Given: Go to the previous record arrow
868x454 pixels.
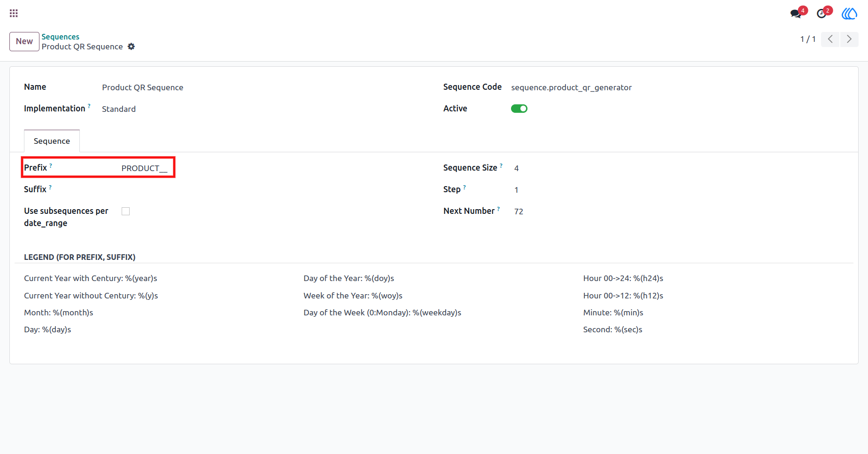Looking at the screenshot, I should 830,39.
